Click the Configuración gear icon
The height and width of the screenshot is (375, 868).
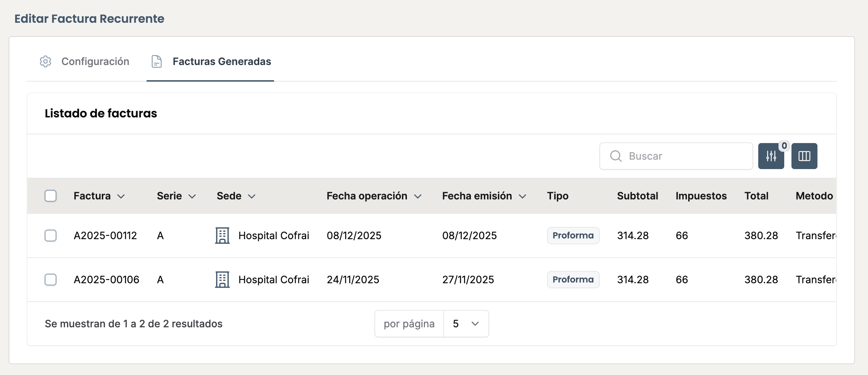click(45, 61)
